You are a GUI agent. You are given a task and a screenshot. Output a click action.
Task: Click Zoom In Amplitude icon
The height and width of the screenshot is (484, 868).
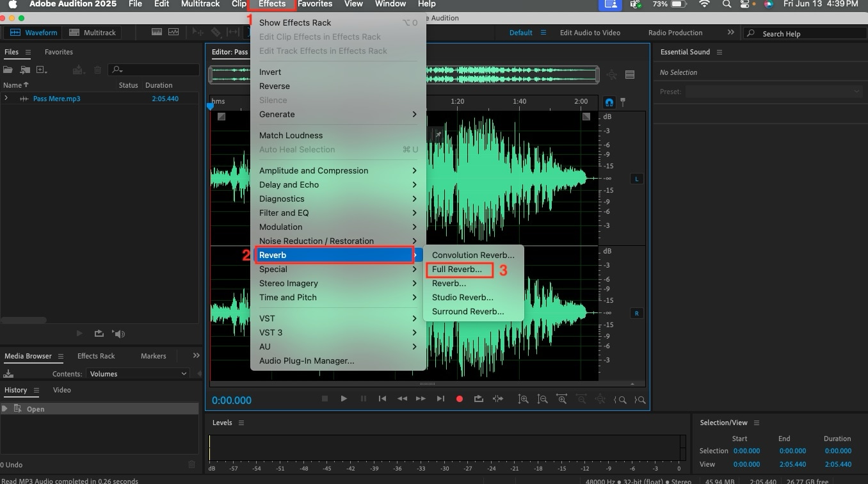point(523,399)
